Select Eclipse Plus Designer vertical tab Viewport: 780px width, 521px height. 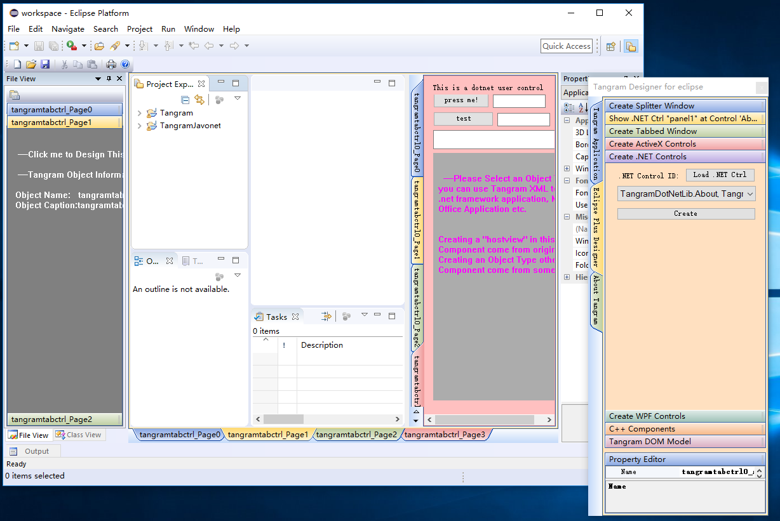596,227
